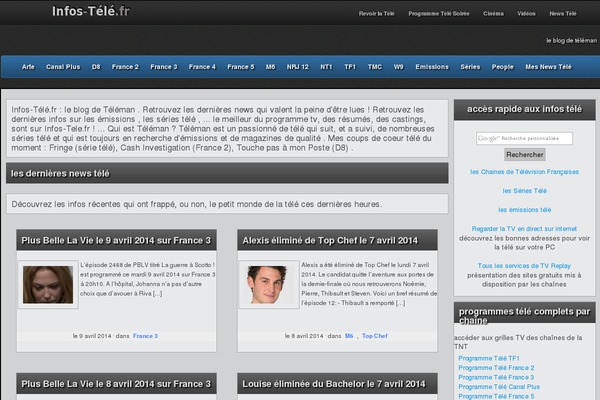
Task: Select D8 in the channel bar
Action: (96, 67)
